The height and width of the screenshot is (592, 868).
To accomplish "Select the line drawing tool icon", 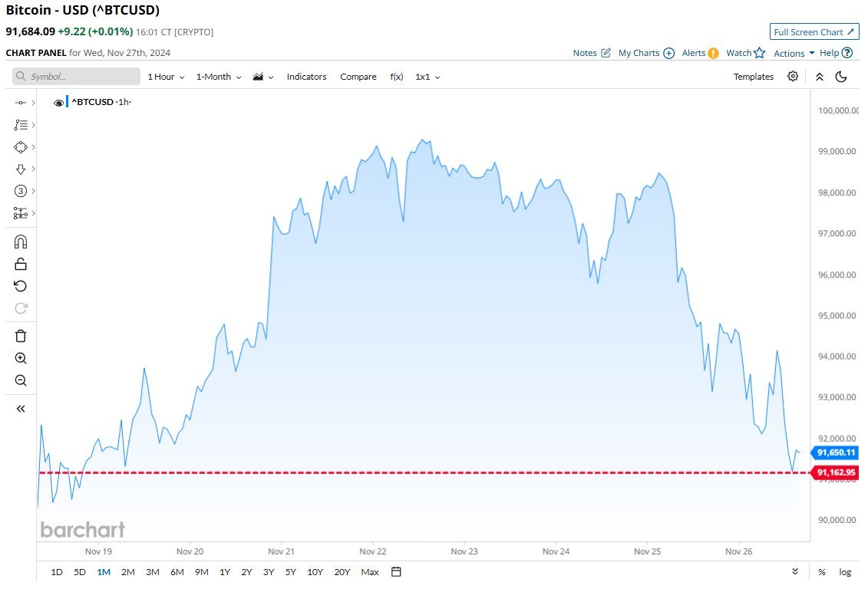I will (21, 103).
